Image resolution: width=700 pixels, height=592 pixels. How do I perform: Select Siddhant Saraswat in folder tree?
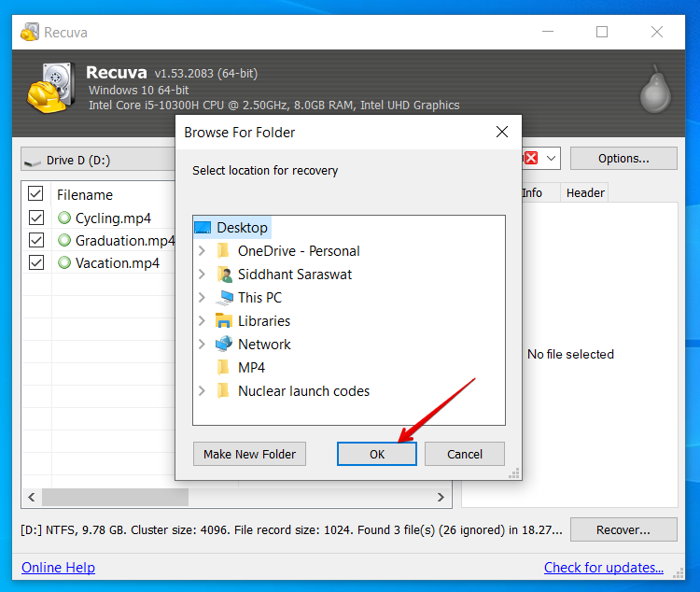(x=295, y=275)
